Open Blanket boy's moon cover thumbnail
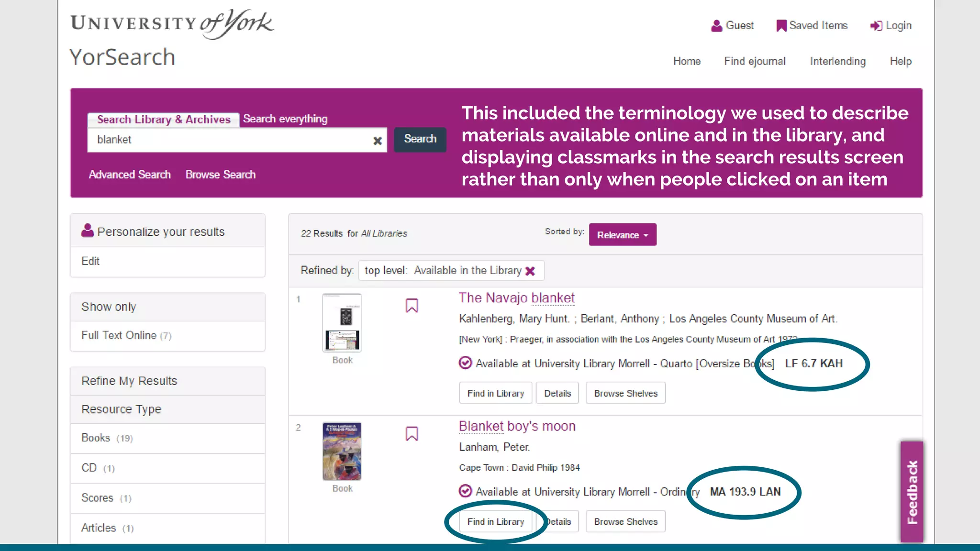Screen dimensions: 980x551 tap(342, 451)
